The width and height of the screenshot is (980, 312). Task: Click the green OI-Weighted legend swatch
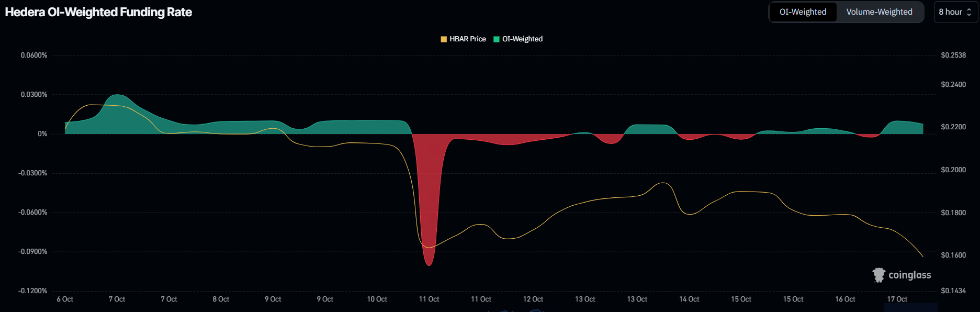point(497,39)
